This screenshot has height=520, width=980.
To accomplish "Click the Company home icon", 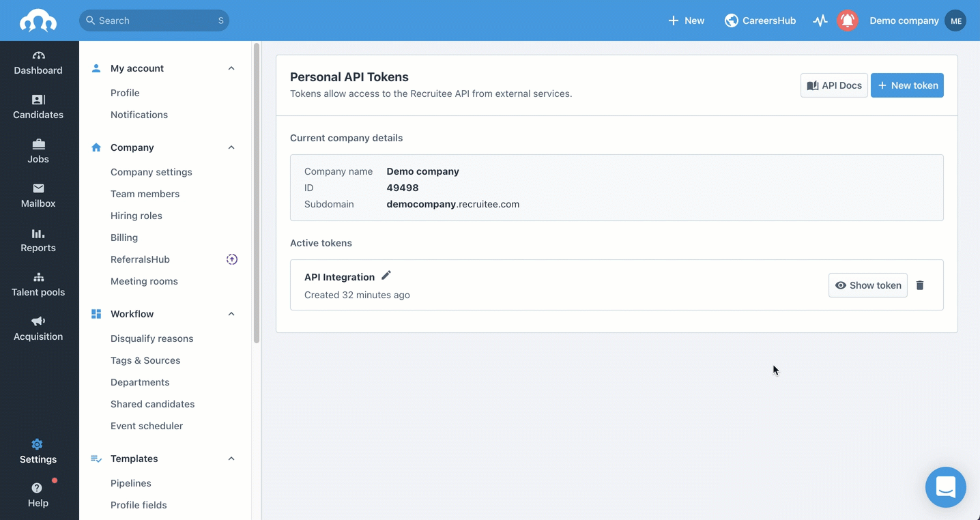I will pyautogui.click(x=96, y=147).
